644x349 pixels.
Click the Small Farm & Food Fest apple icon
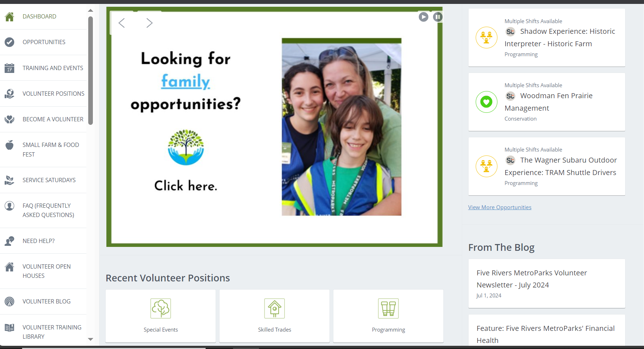[x=10, y=145]
